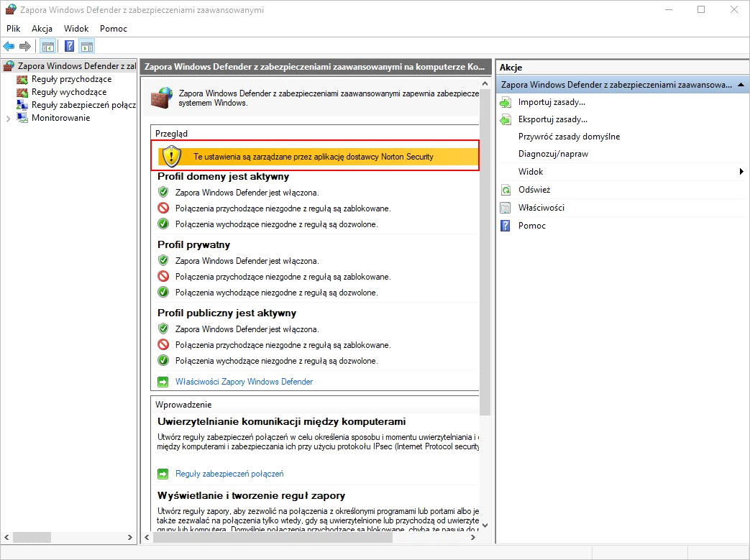
Task: Click the Reguły przychodzące tree icon
Action: 22,79
